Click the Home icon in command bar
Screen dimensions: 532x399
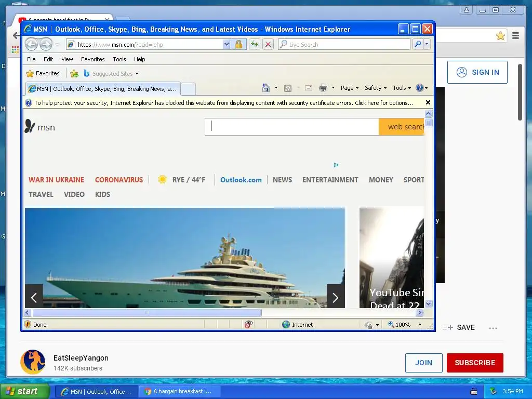coord(266,88)
